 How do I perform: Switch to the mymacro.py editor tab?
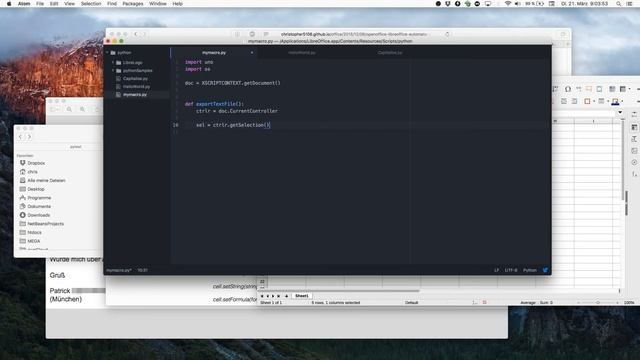pyautogui.click(x=214, y=53)
